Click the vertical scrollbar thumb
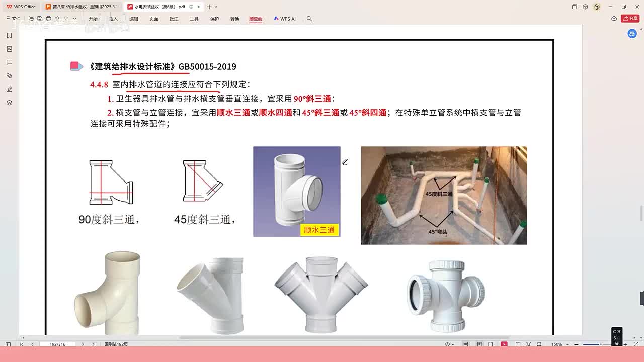644x362 pixels. [x=641, y=213]
